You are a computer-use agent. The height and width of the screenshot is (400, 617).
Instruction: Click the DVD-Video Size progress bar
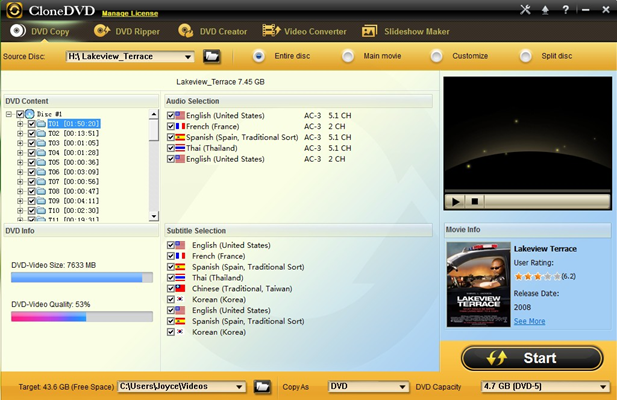point(82,277)
